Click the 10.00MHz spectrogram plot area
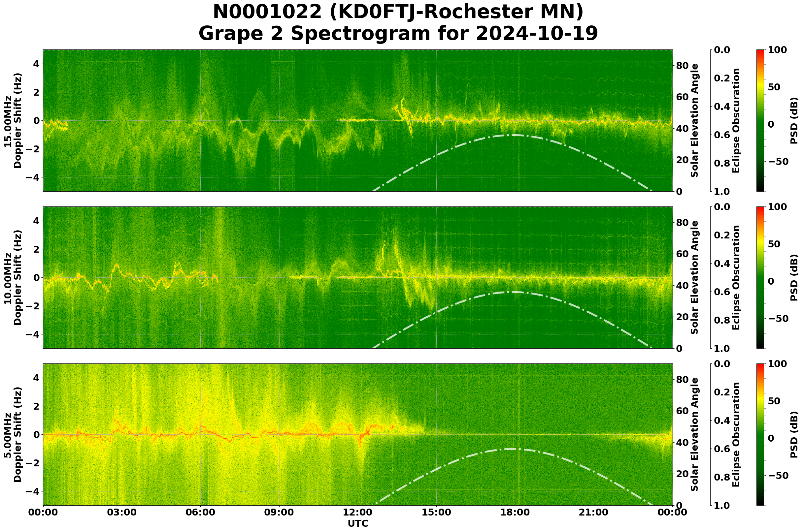 point(358,277)
